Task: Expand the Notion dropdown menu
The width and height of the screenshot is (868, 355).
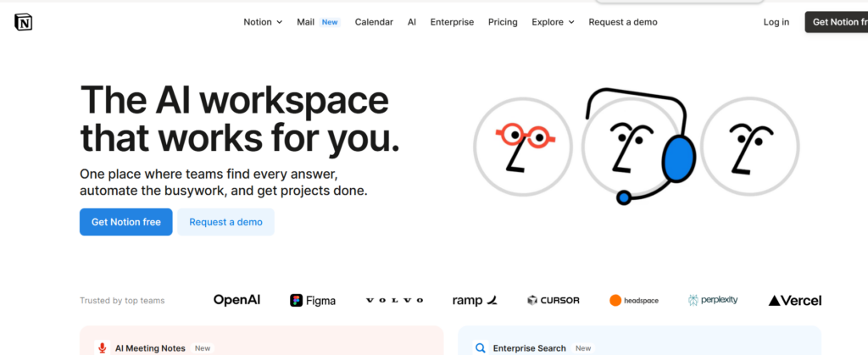Action: click(x=263, y=22)
